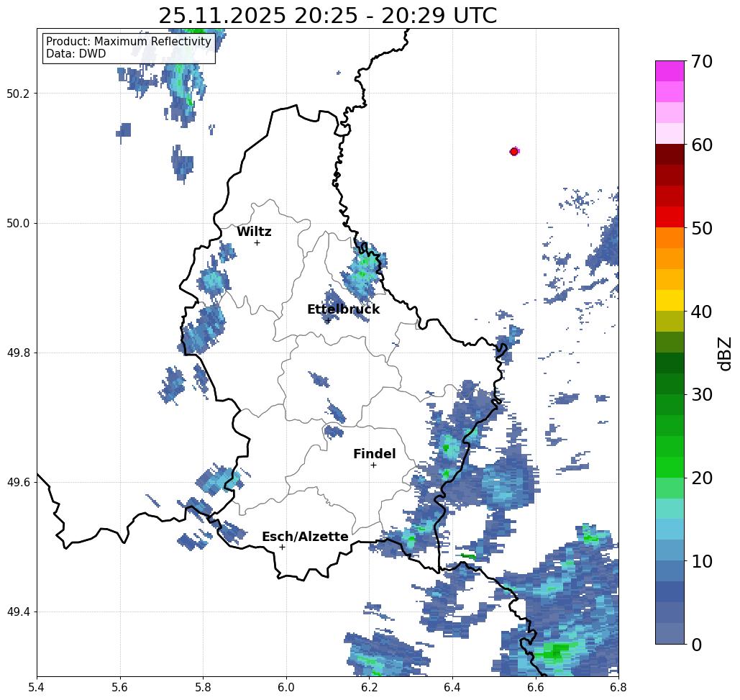
Task: Click the cross marker below Ettelbruck
Action: [328, 321]
